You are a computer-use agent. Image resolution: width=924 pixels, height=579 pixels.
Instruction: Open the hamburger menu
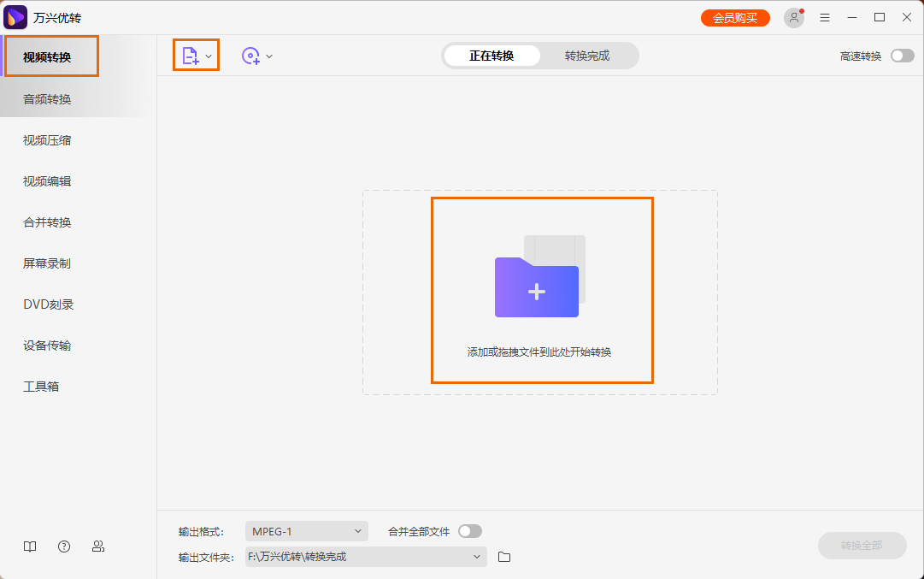coord(824,17)
